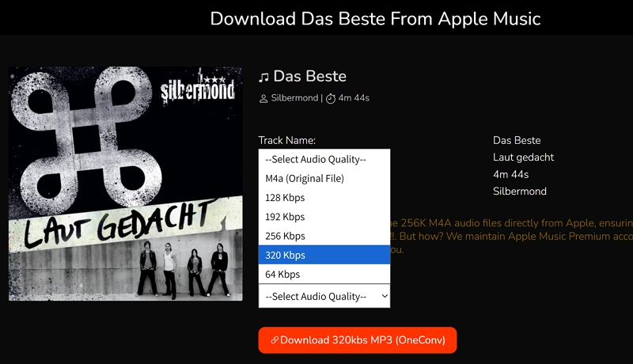This screenshot has height=364, width=633.
Task: Click the artist person icon next to Silbermond
Action: pos(263,98)
